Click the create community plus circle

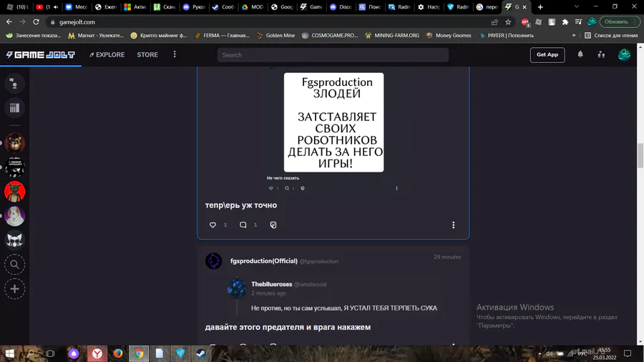pos(14,289)
